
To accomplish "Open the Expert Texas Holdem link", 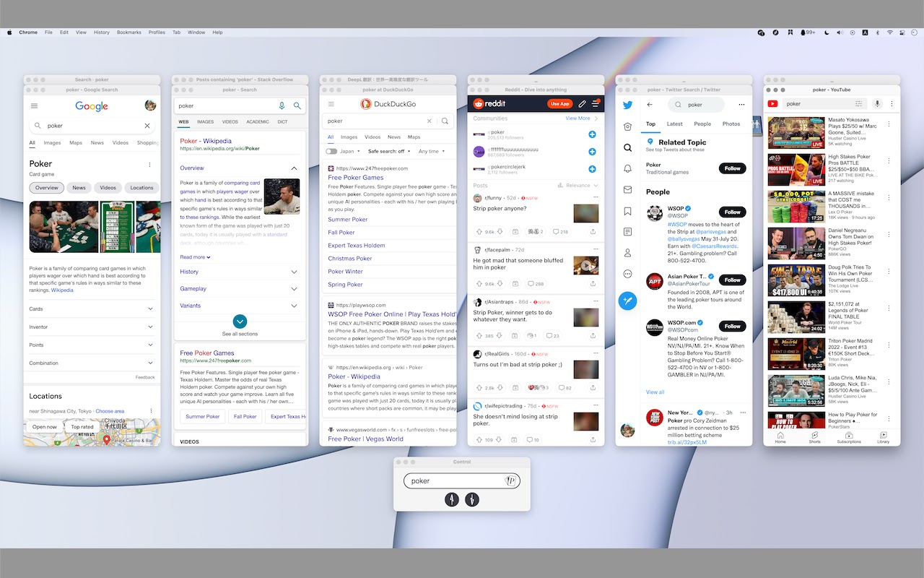I will click(x=357, y=246).
